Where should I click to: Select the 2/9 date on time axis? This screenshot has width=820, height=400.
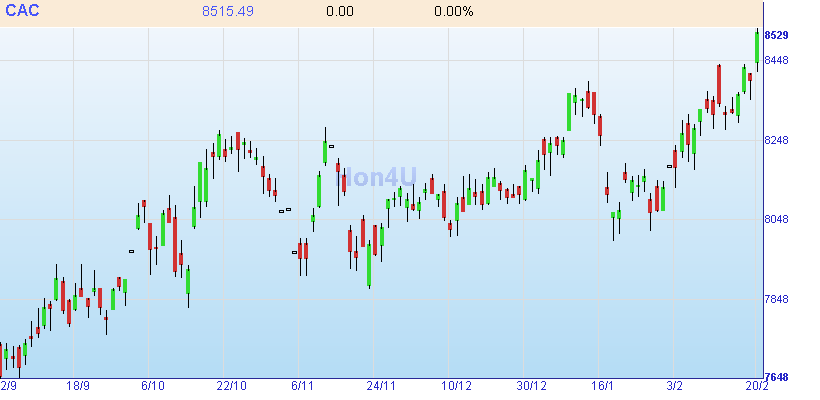(x=9, y=386)
